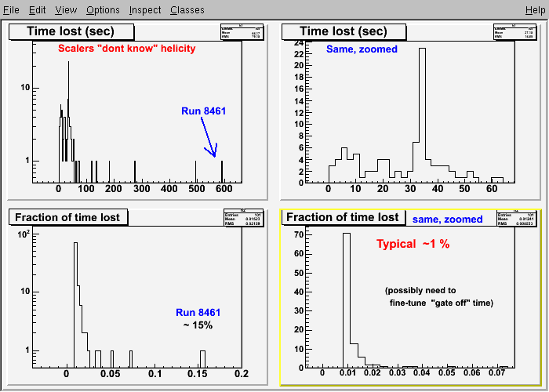Image resolution: width=549 pixels, height=392 pixels.
Task: Select 'Run 8461' label above '~ 15%'
Action: (198, 313)
